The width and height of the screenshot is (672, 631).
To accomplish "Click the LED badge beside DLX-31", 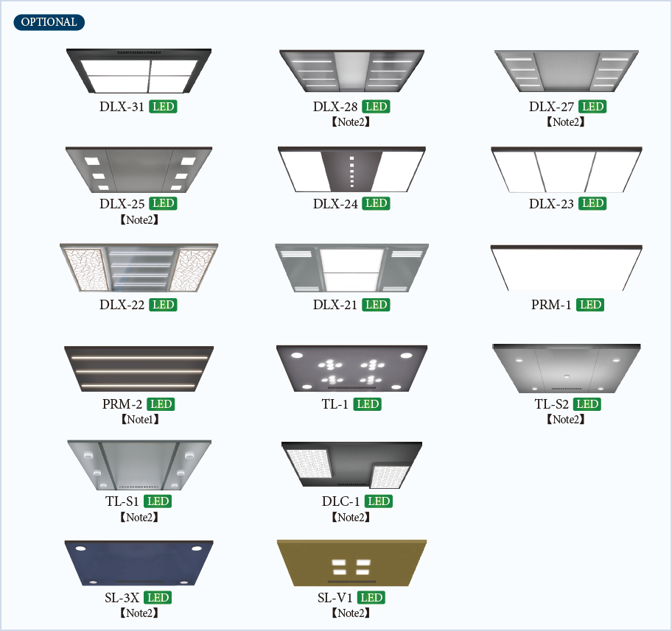I will coord(164,106).
